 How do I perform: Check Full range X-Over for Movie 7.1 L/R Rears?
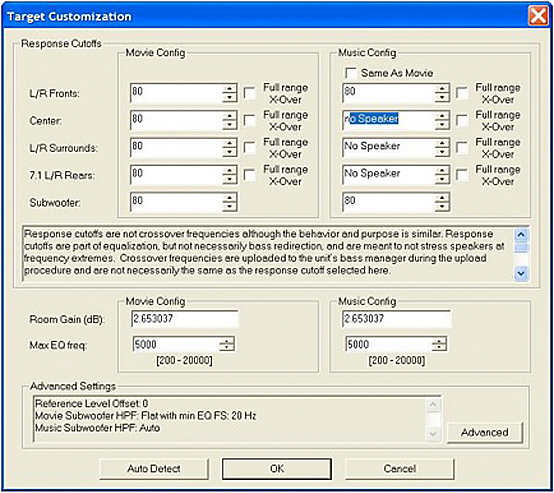click(x=249, y=175)
